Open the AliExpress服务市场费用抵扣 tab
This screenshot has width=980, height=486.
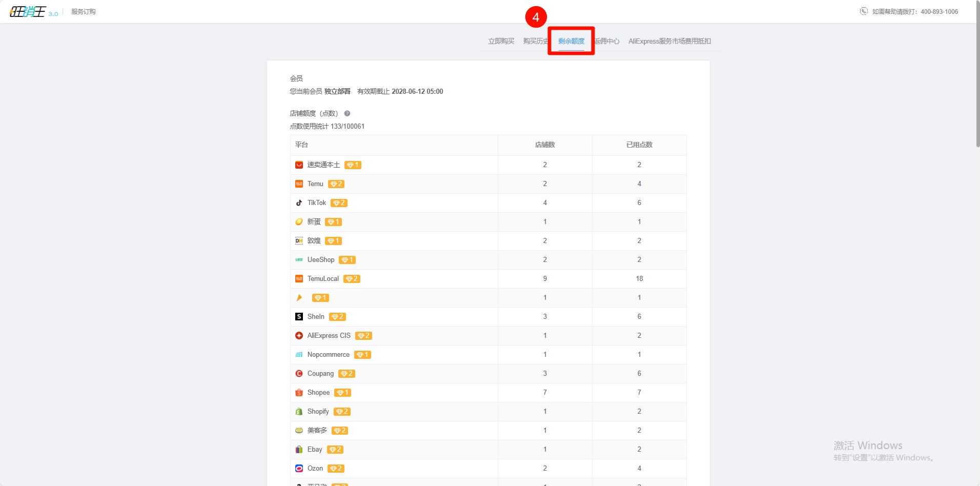(669, 41)
